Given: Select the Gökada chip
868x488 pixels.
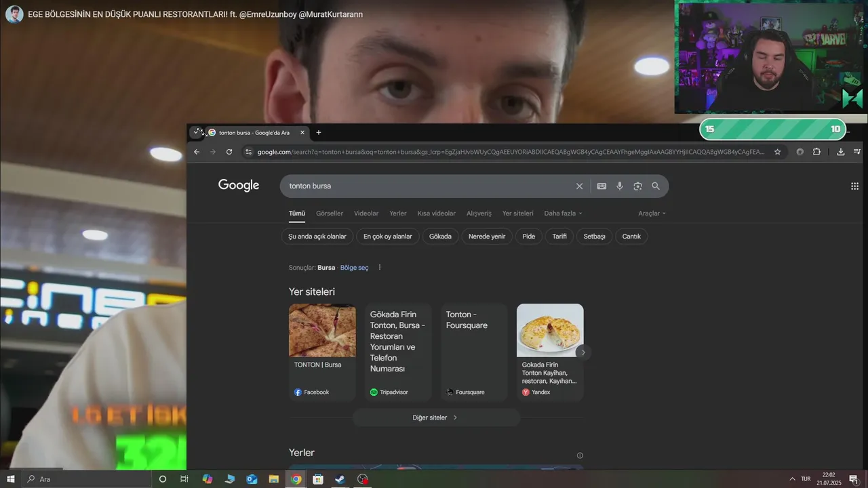Looking at the screenshot, I should click(x=440, y=237).
